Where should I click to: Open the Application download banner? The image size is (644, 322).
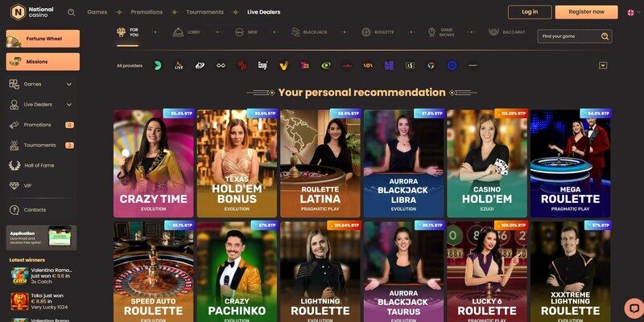tap(41, 237)
